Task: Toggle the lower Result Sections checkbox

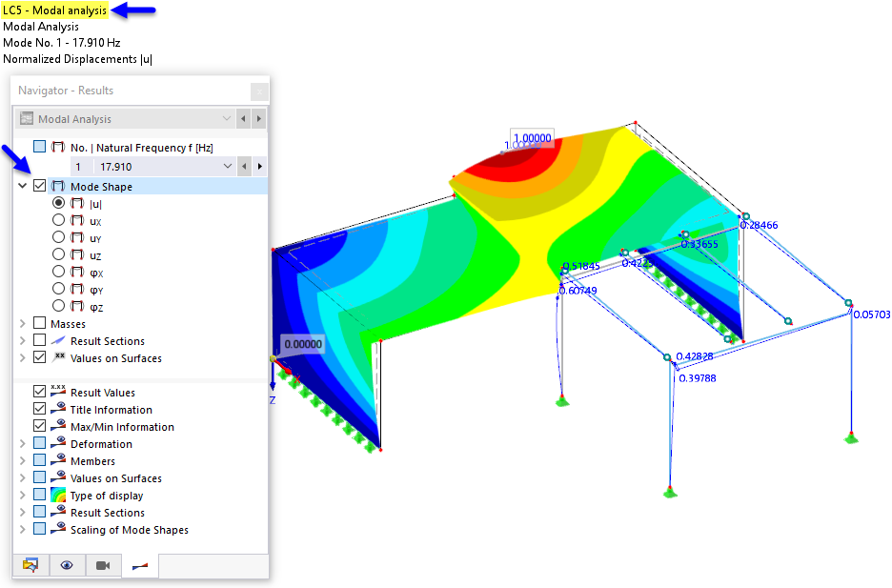Action: pos(39,511)
